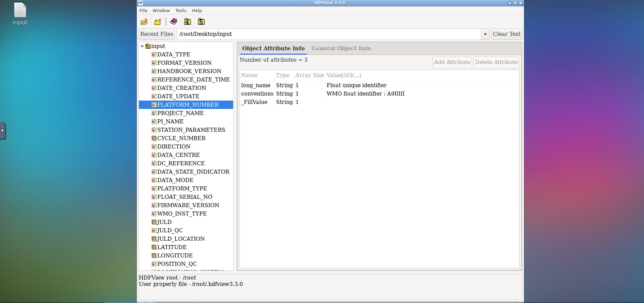This screenshot has height=303, width=644.
Task: Select the _FillValue attribute name
Action: [x=254, y=102]
